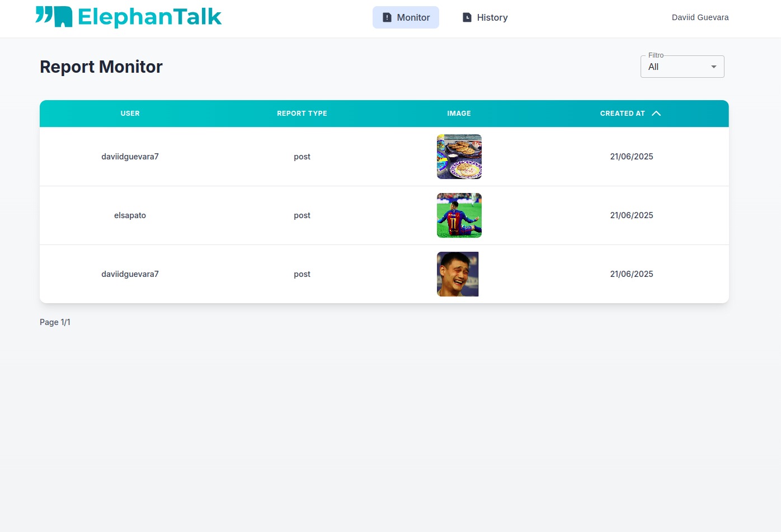
Task: Open the Filtro dropdown arrow
Action: [x=713, y=67]
